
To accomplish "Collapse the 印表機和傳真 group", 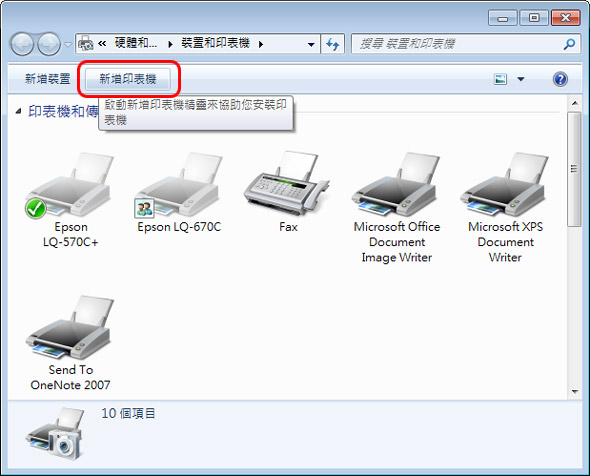I will coord(18,111).
